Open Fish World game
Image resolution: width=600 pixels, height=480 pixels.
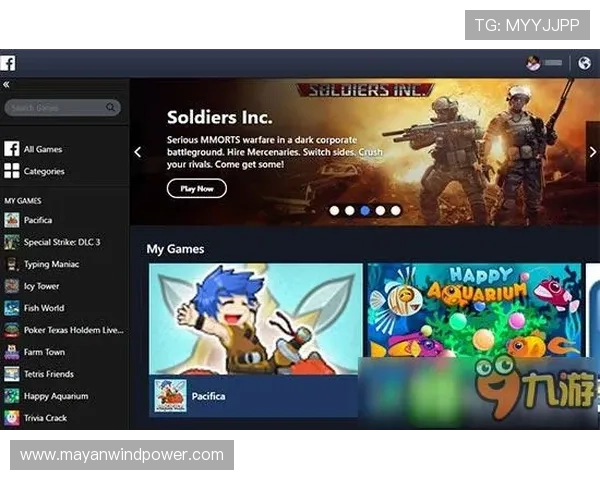tap(44, 308)
